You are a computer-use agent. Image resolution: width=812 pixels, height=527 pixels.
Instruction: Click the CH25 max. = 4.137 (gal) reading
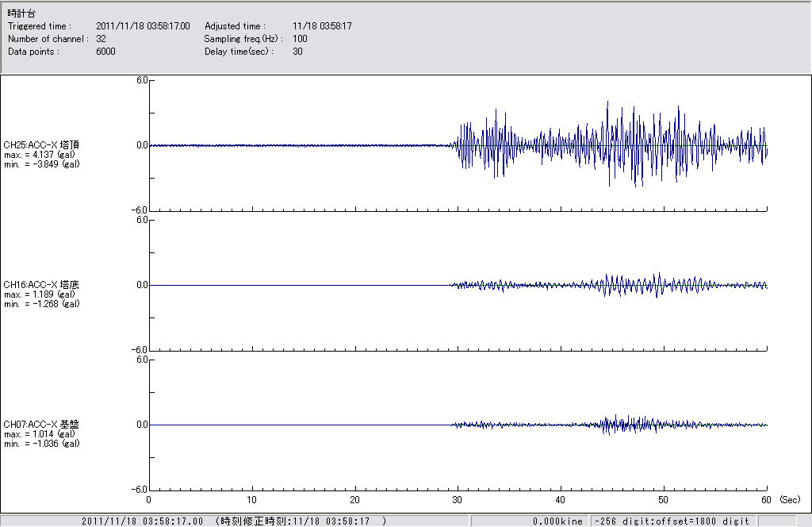41,155
